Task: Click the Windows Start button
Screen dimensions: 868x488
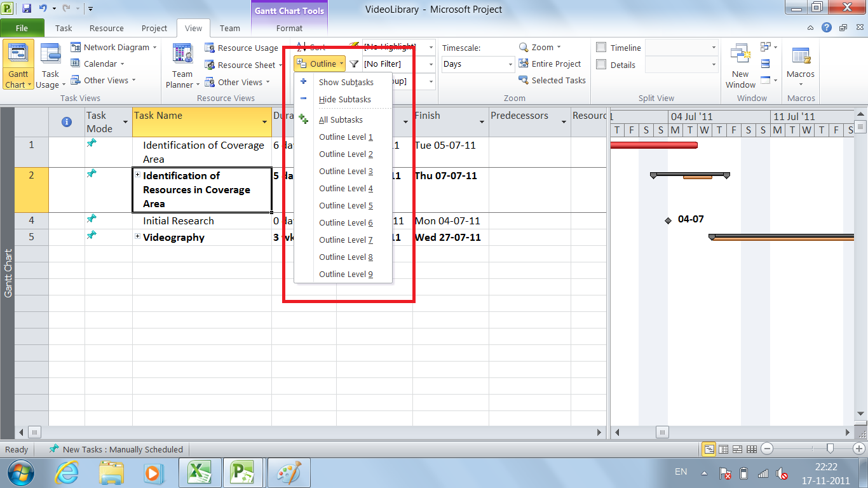Action: tap(21, 473)
